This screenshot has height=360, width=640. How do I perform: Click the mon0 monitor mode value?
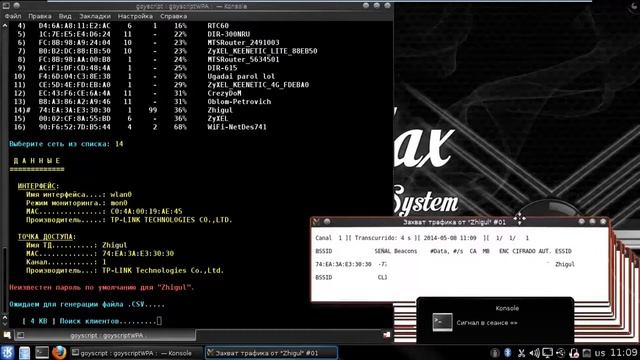coord(119,203)
